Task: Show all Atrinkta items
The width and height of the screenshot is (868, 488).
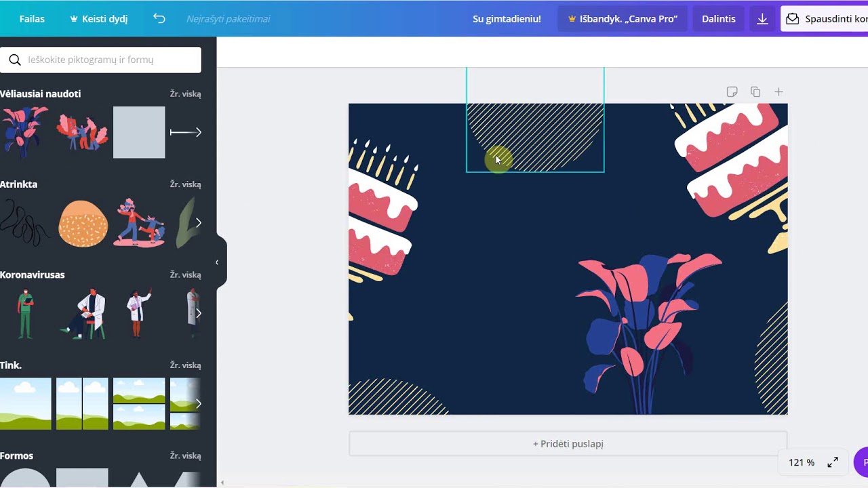Action: pos(185,184)
